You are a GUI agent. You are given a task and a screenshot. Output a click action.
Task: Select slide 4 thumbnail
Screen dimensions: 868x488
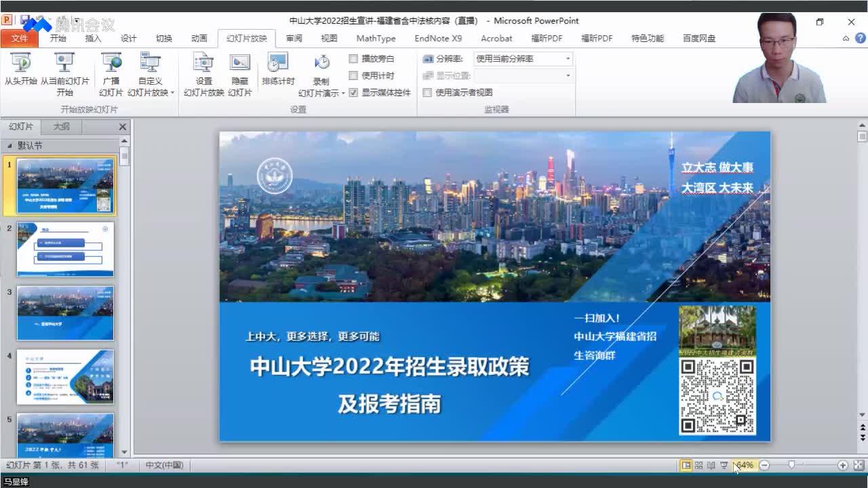point(66,377)
